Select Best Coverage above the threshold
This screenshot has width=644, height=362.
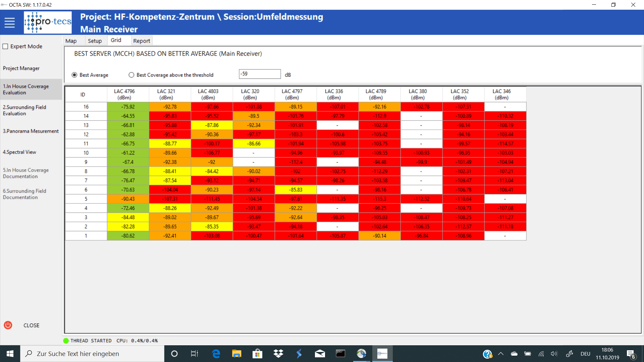131,75
